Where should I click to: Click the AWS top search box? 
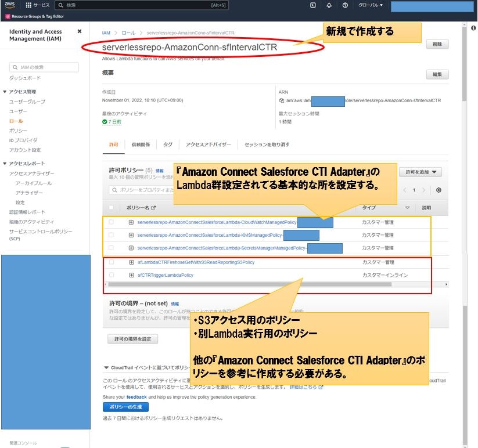click(142, 5)
